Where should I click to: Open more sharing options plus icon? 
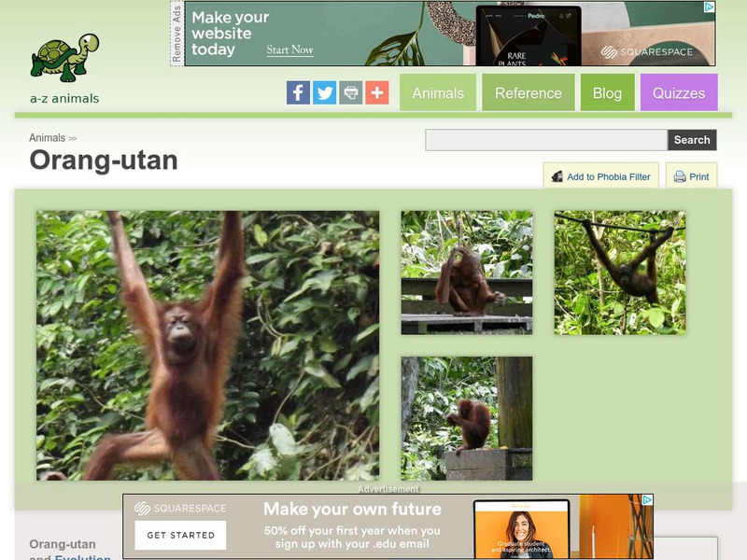(x=377, y=92)
